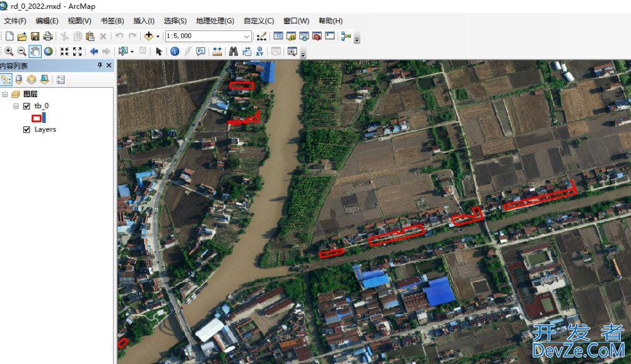This screenshot has height=364, width=631.
Task: Open table of contents Options
Action: pos(61,79)
